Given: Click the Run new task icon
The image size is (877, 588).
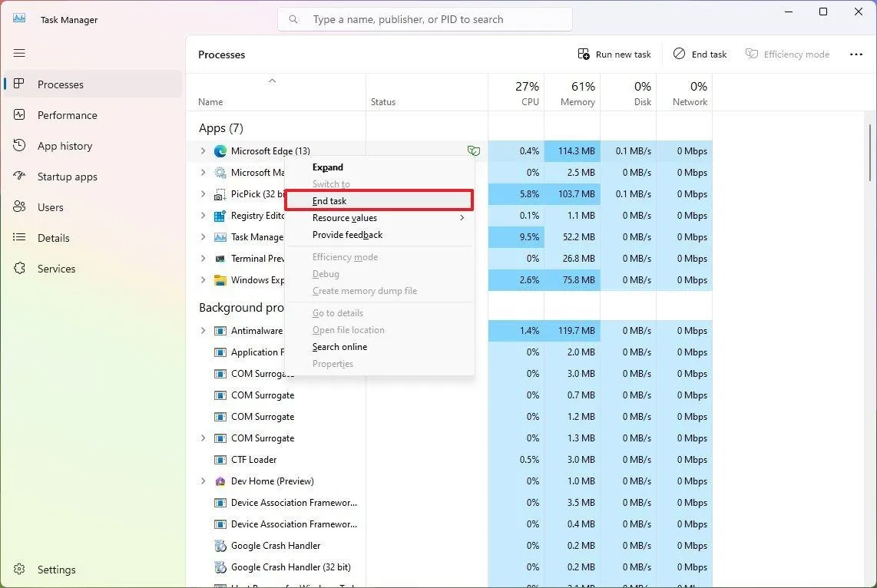Looking at the screenshot, I should [x=584, y=55].
